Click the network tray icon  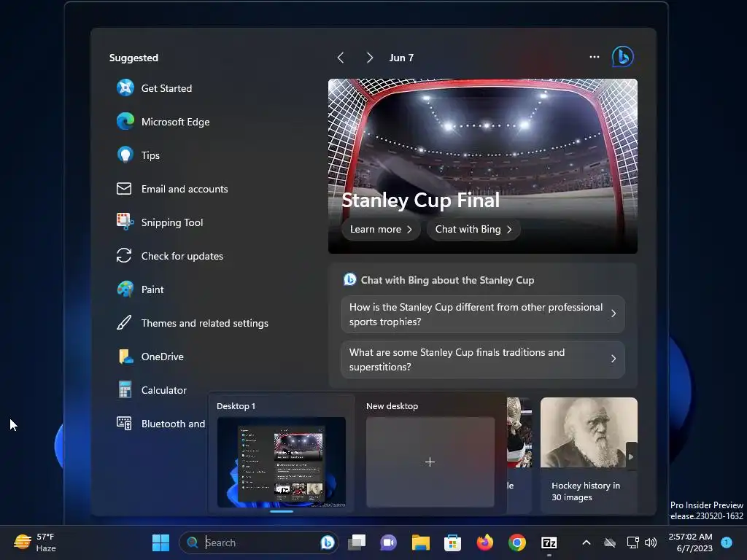pos(632,542)
